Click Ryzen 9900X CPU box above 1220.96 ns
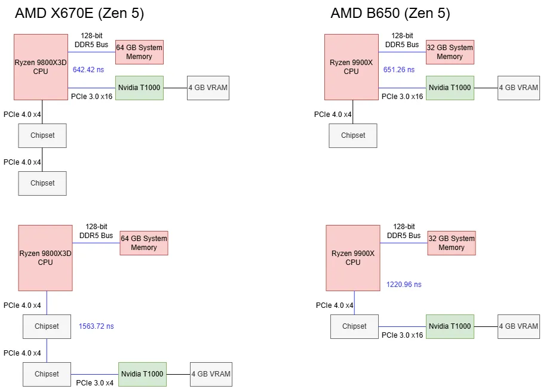 pyautogui.click(x=353, y=258)
